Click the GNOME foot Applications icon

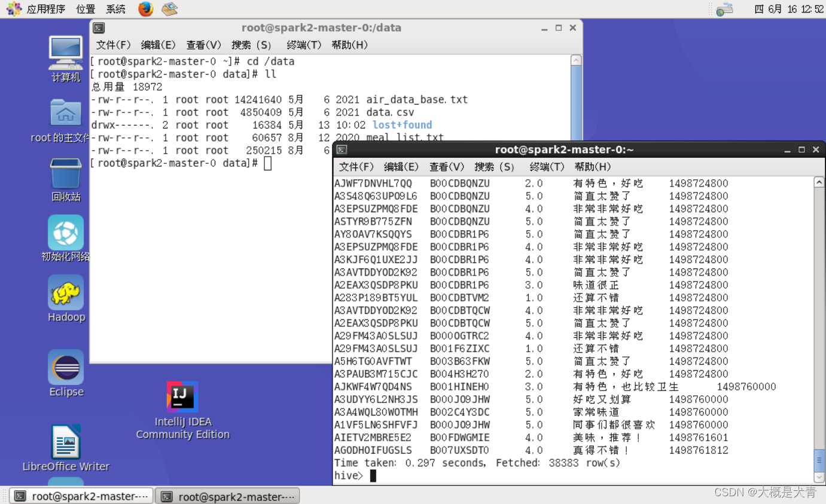tap(14, 9)
